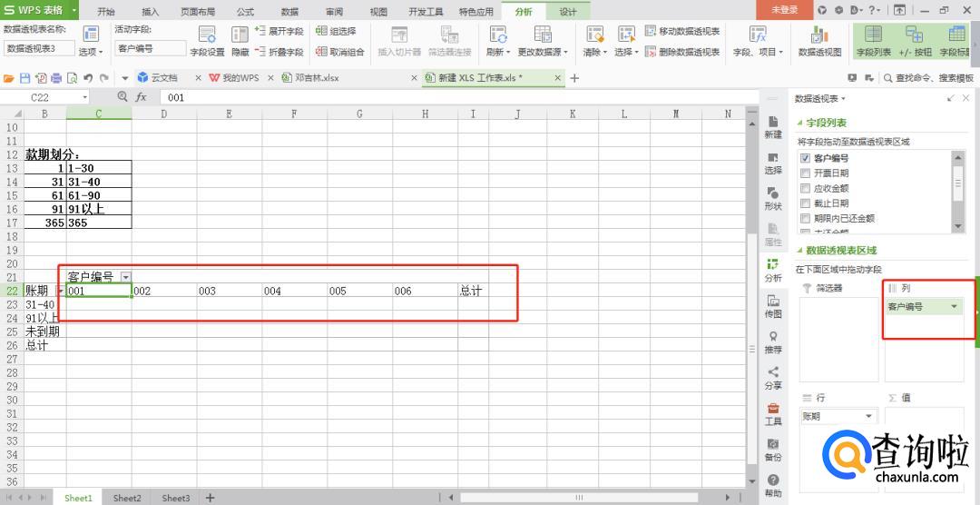Toggle the 客户编号 field checkbox

(x=805, y=158)
